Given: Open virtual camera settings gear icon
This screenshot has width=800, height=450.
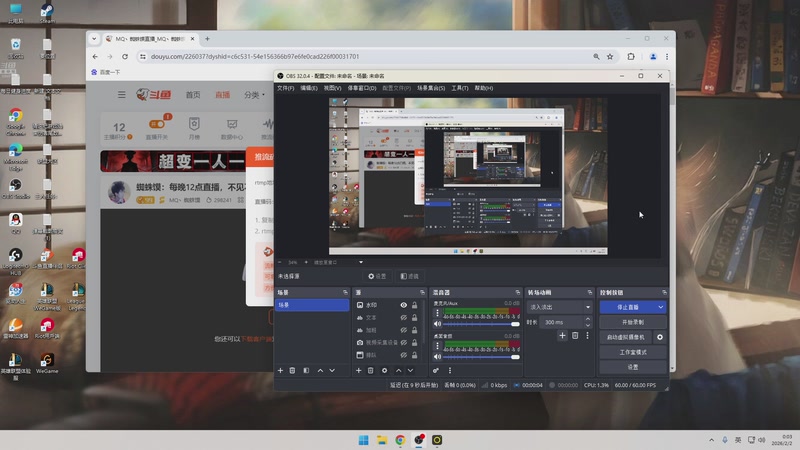Looking at the screenshot, I should tap(660, 337).
